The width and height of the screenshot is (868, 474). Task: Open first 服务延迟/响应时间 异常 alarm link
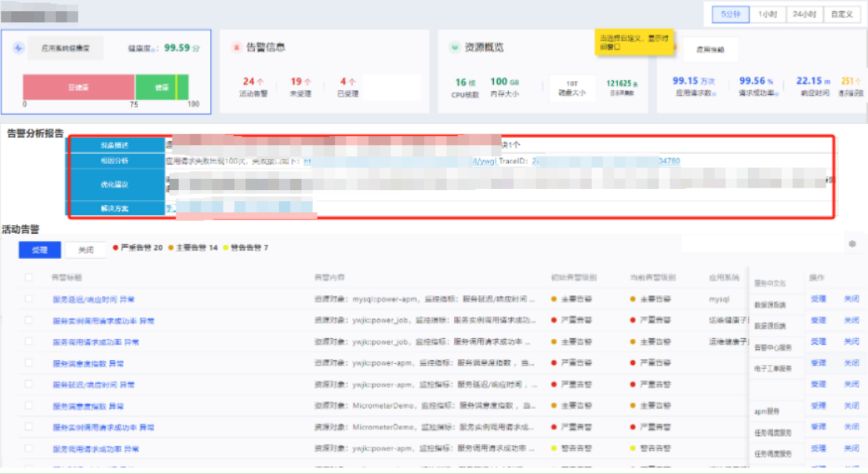pyautogui.click(x=93, y=299)
